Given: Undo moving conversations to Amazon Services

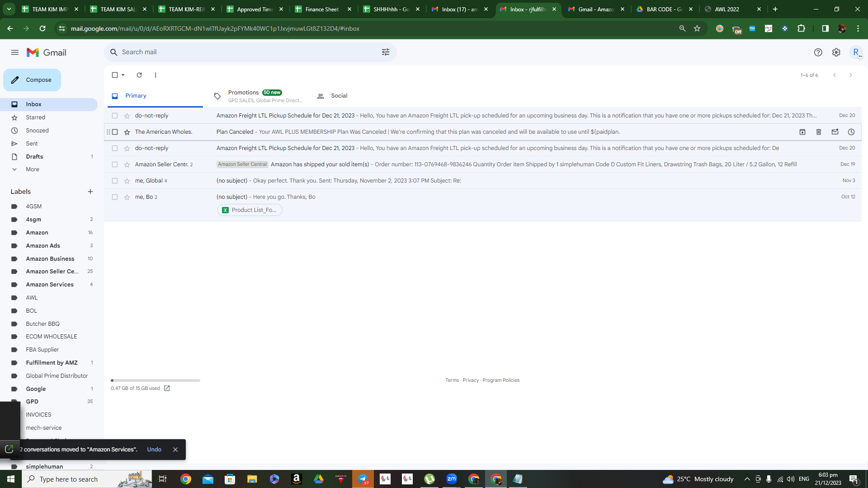Looking at the screenshot, I should point(154,450).
